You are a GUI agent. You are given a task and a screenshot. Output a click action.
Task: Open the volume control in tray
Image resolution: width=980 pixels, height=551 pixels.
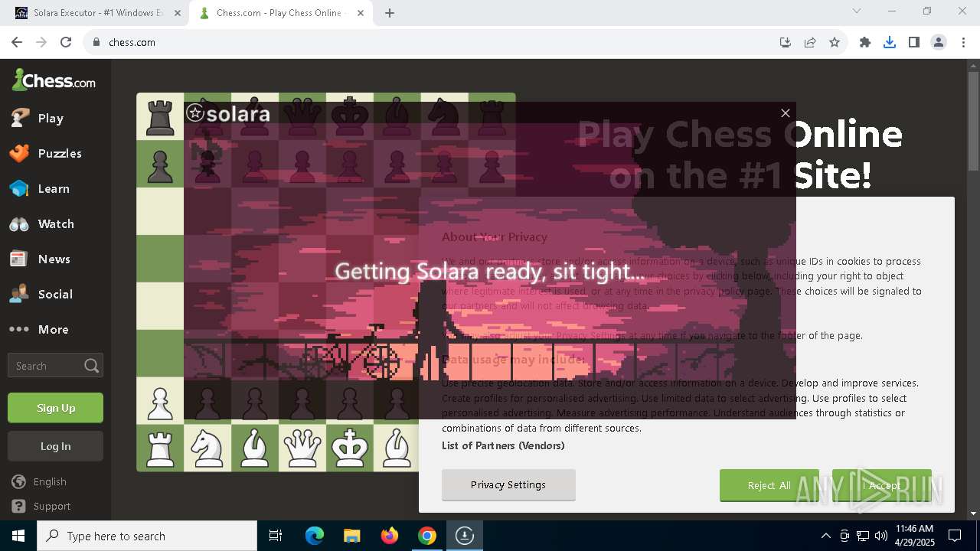tap(881, 536)
